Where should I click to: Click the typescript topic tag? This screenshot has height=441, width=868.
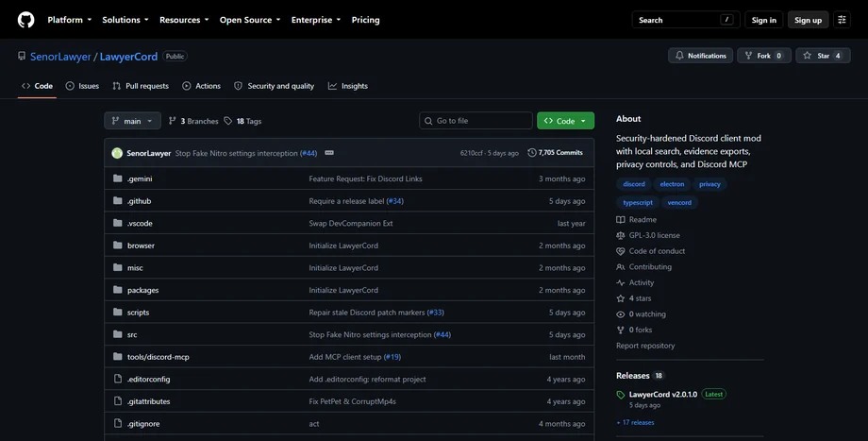[x=638, y=203]
